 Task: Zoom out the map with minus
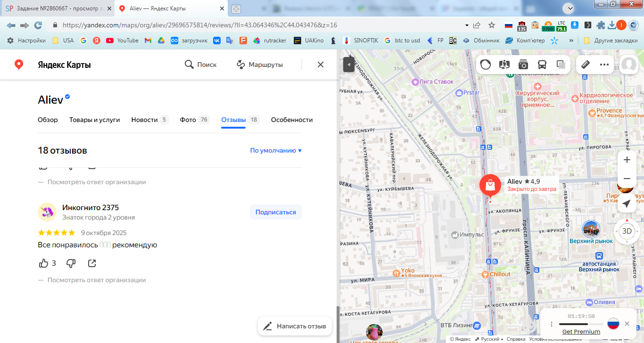627,179
